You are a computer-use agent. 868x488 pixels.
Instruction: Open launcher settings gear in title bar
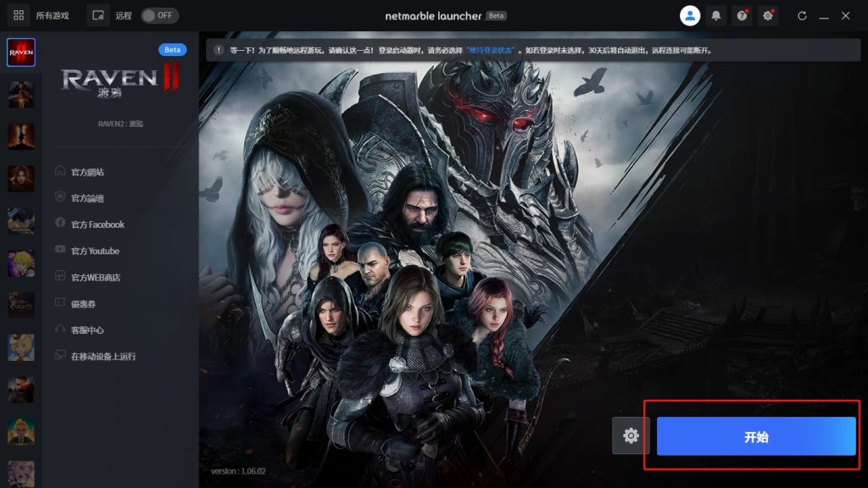coord(768,15)
